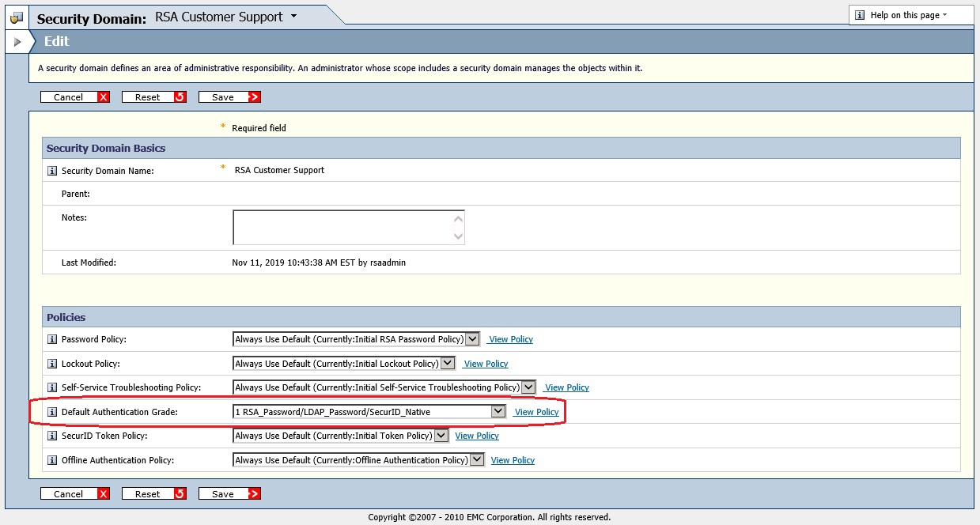Click the info icon beside Offline Authentication Policy

pos(51,459)
